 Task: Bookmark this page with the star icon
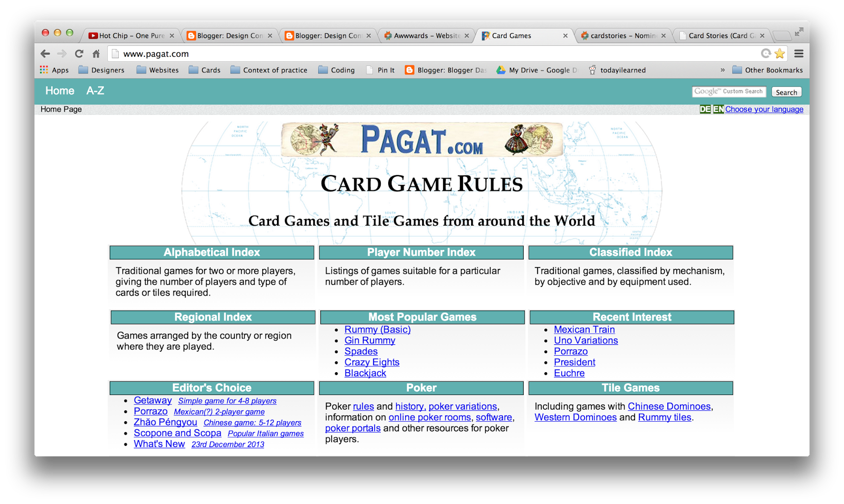click(780, 53)
